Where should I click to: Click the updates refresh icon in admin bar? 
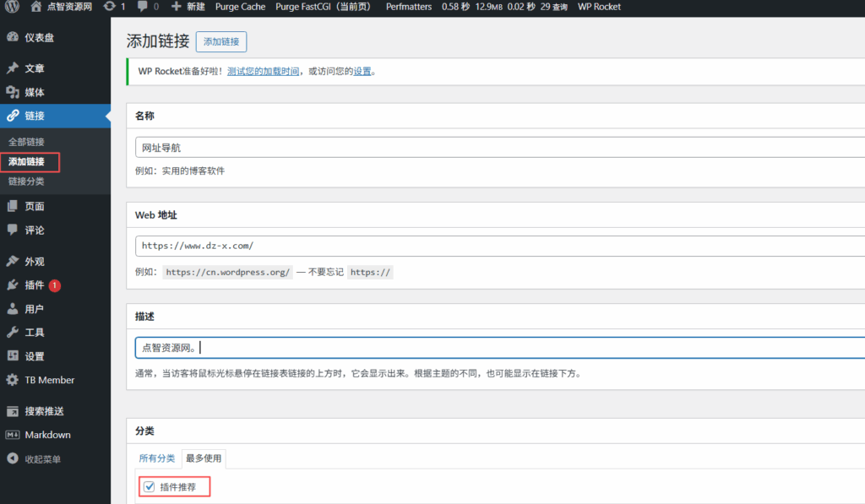tap(110, 7)
